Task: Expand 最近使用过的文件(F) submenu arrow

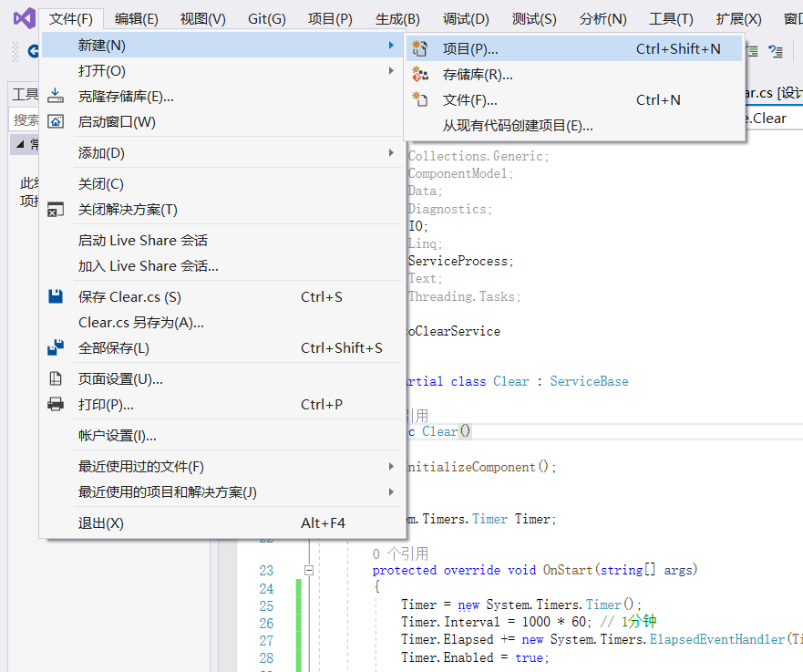Action: tap(391, 466)
